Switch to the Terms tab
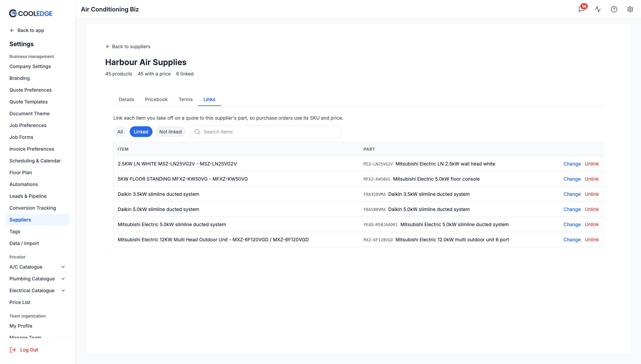This screenshot has height=364, width=641. [186, 99]
